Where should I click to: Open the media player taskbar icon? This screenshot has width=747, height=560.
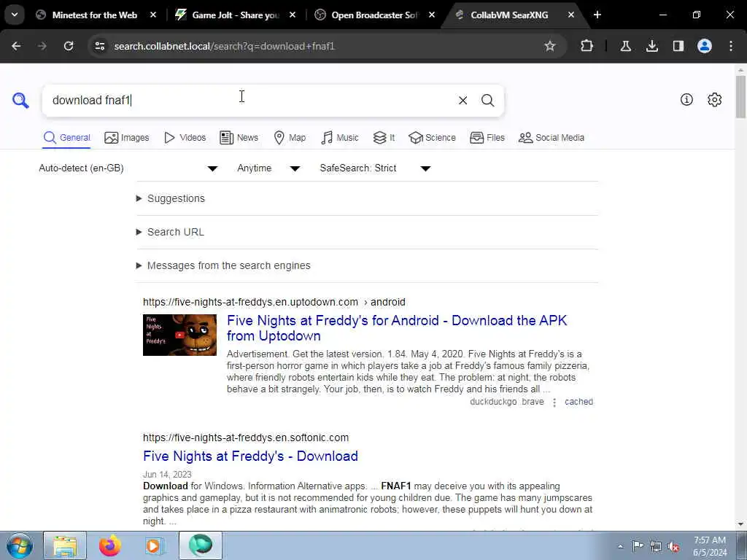(155, 545)
